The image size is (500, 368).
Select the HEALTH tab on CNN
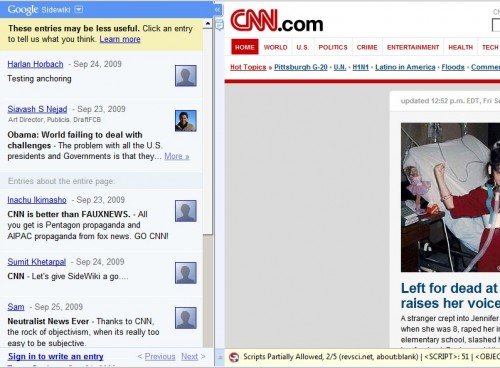pos(461,47)
